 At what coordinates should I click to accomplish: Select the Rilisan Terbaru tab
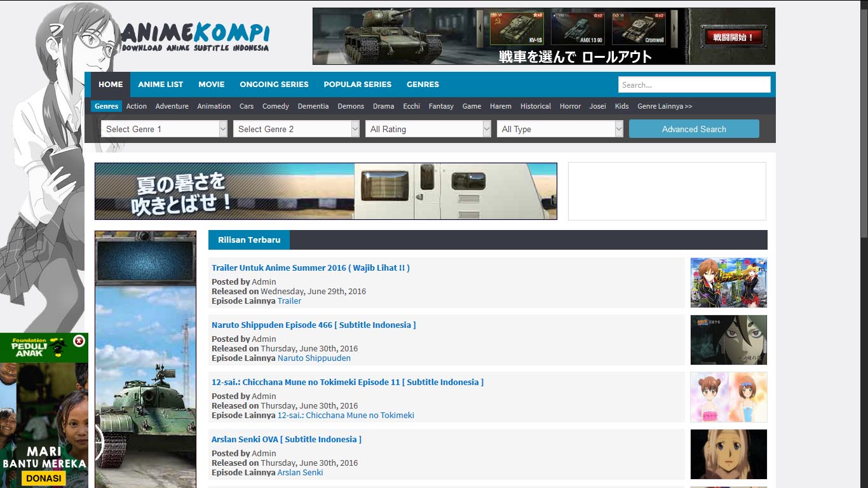tap(249, 240)
